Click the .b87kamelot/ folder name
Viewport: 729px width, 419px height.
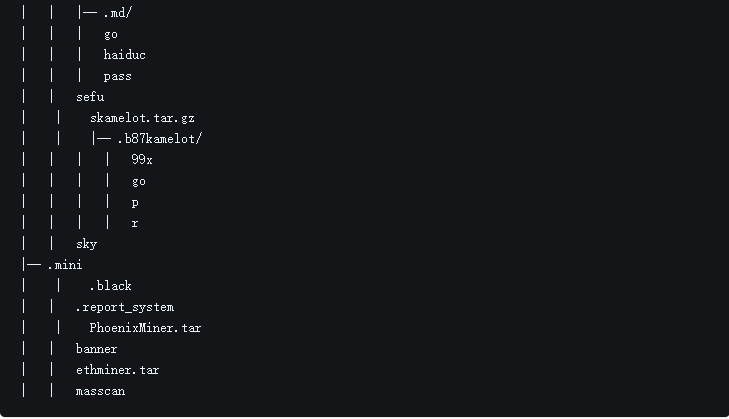[159, 139]
